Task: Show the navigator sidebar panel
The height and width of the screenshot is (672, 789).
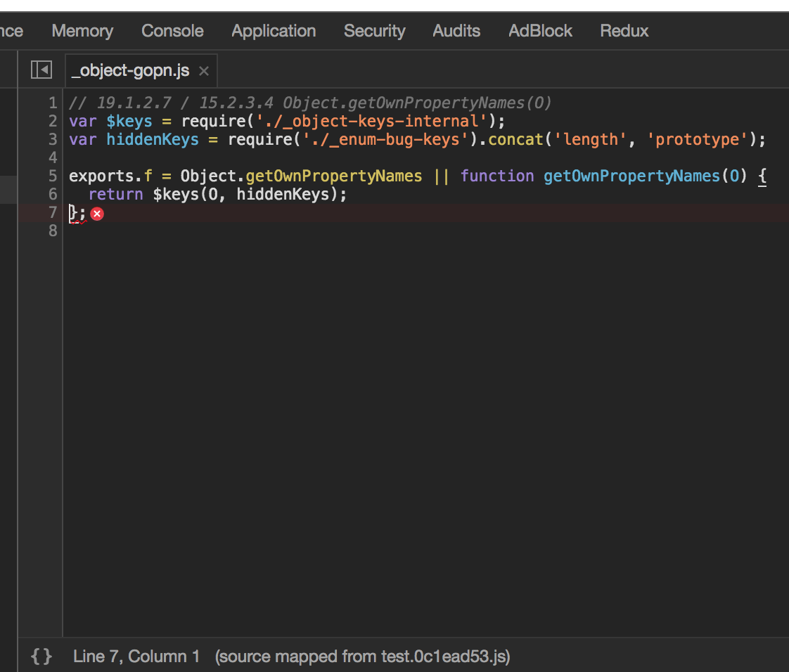Action: (x=41, y=69)
